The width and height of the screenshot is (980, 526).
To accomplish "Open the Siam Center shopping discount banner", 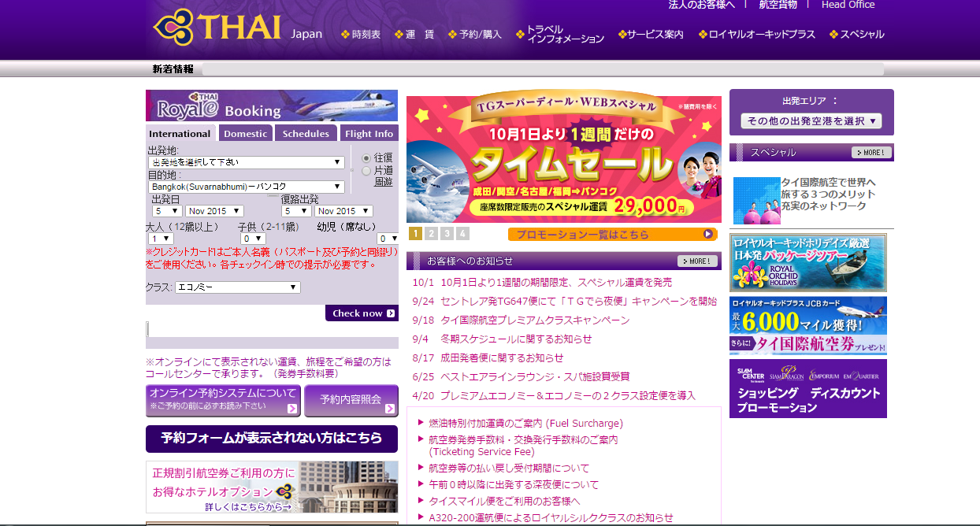I will click(x=808, y=388).
